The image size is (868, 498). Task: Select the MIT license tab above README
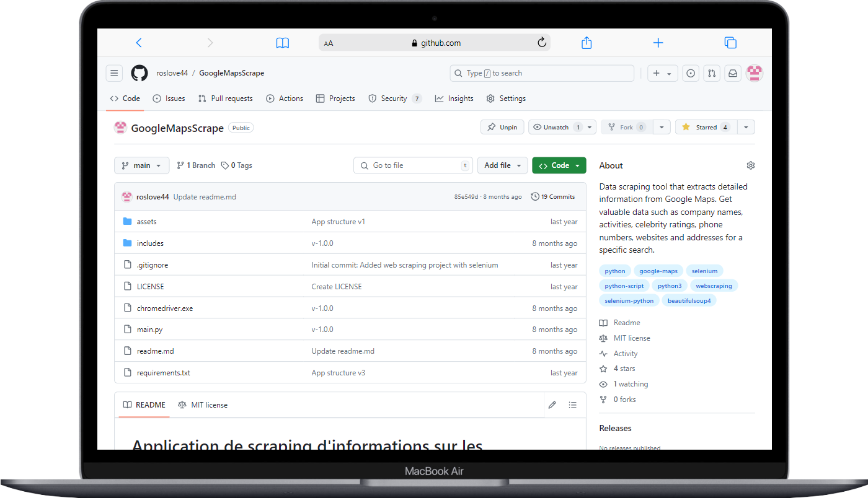tap(203, 405)
